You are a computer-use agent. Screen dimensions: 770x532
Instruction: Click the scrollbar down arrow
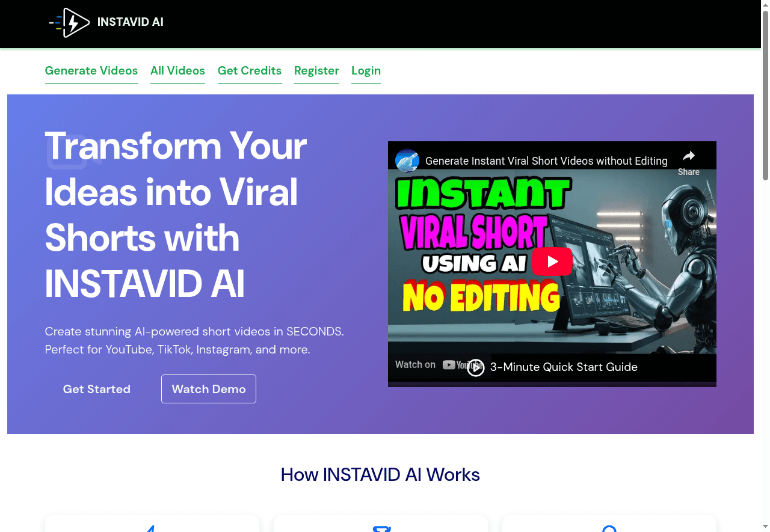click(x=765, y=527)
